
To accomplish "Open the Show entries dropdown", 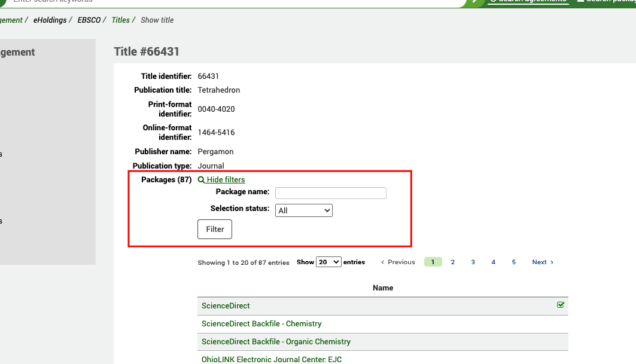I will (328, 262).
